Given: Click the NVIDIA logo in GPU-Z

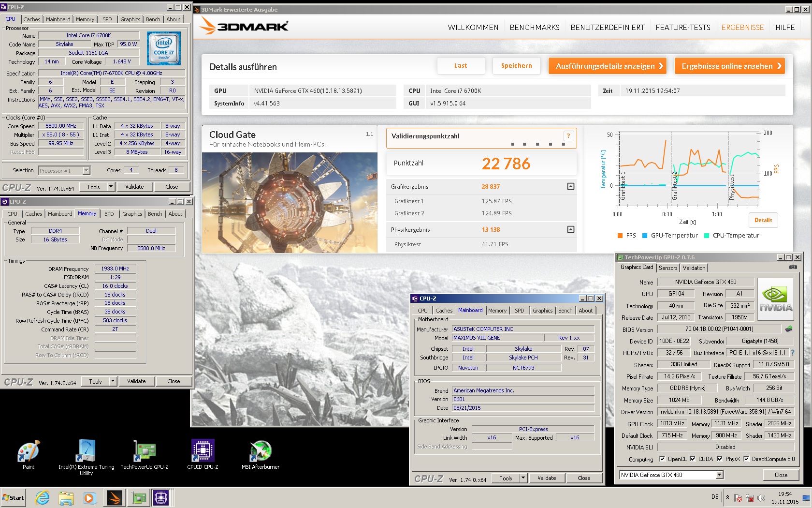Looking at the screenshot, I should coord(776,299).
